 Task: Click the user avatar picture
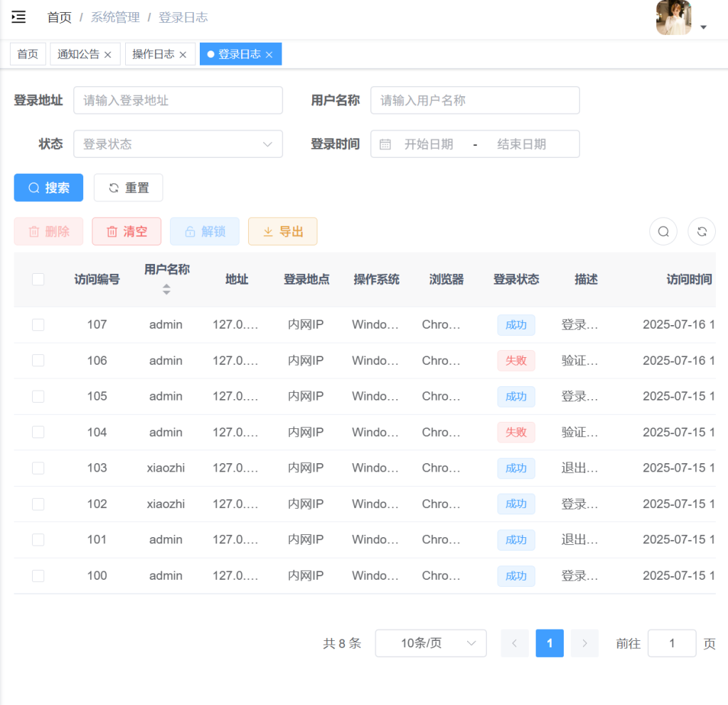pos(673,18)
